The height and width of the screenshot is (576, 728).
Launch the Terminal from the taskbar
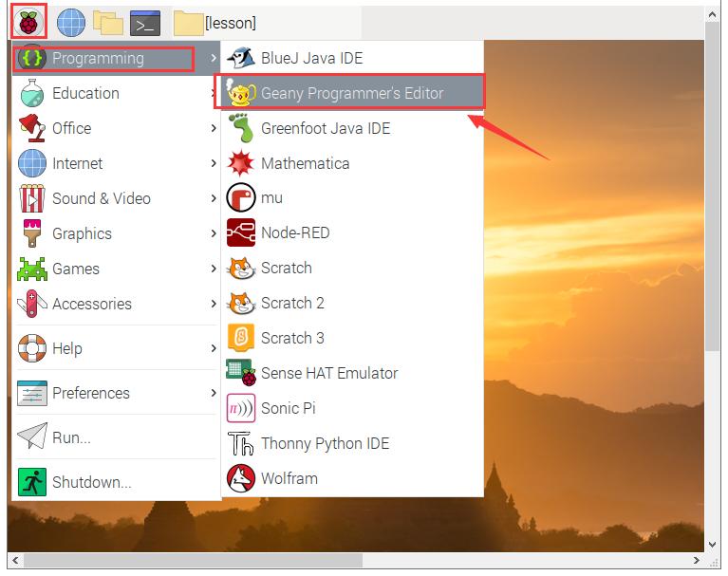point(145,23)
